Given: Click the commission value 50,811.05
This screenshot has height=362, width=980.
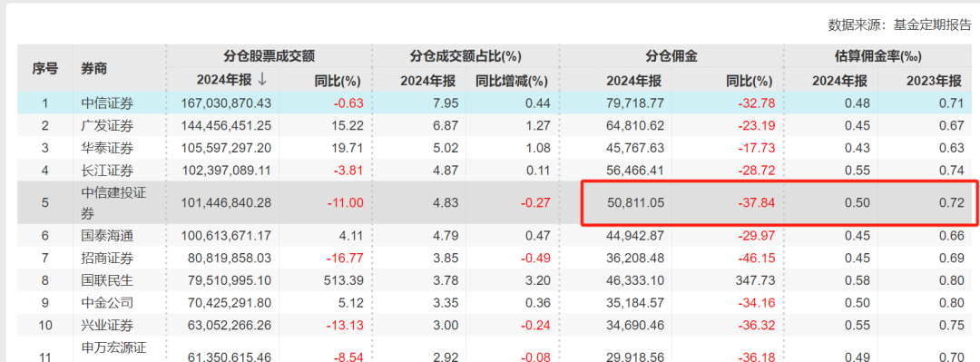Looking at the screenshot, I should coord(635,202).
